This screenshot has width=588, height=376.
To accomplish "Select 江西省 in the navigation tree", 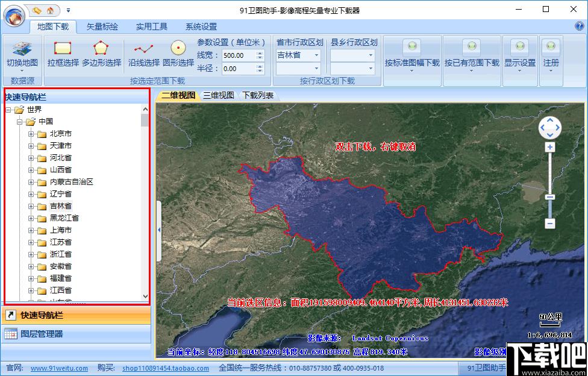I will [x=60, y=290].
